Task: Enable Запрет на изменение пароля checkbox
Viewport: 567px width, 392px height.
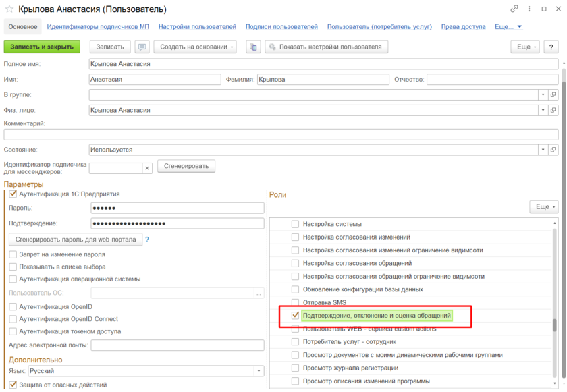Action: [13, 254]
